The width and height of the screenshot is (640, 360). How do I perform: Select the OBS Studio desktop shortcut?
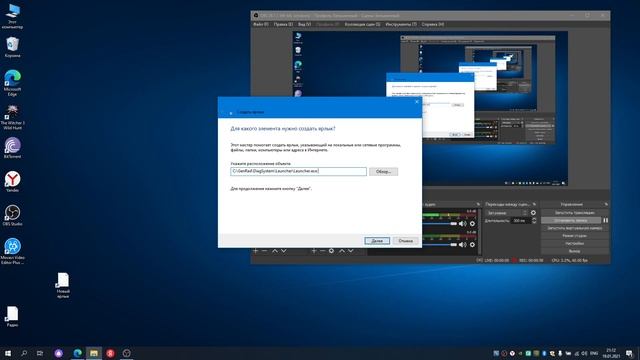(12, 216)
